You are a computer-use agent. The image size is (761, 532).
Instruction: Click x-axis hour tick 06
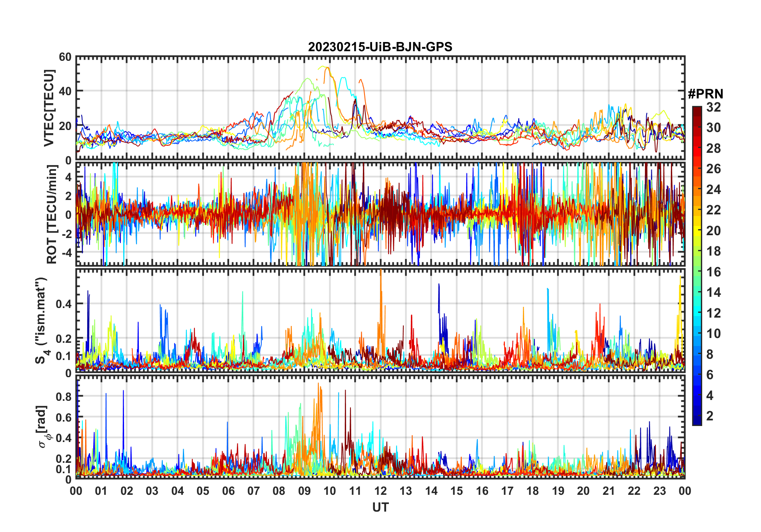[x=228, y=491]
